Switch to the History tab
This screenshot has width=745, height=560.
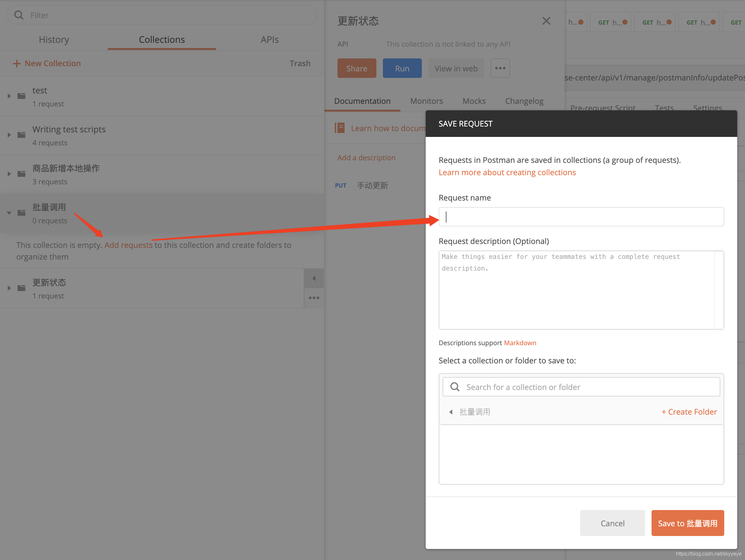[54, 39]
